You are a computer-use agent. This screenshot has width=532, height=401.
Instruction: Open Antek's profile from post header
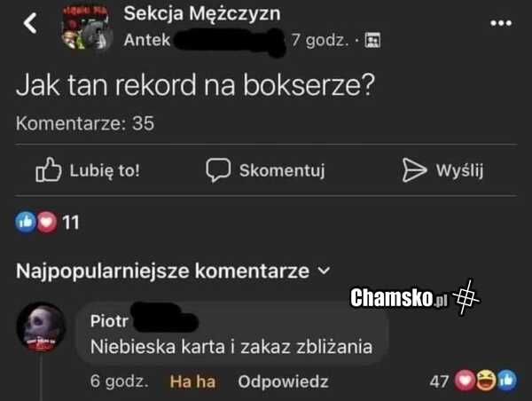tap(147, 40)
